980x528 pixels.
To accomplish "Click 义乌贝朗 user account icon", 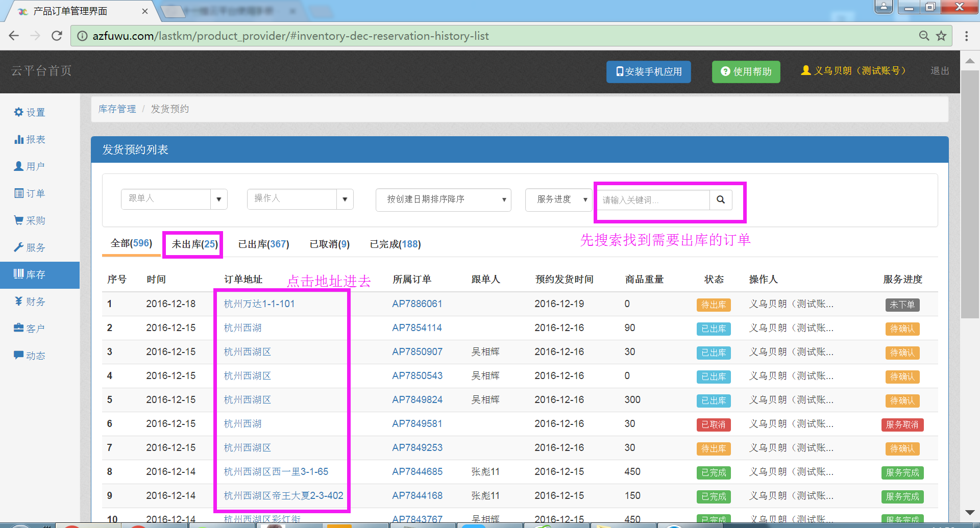I will (806, 70).
